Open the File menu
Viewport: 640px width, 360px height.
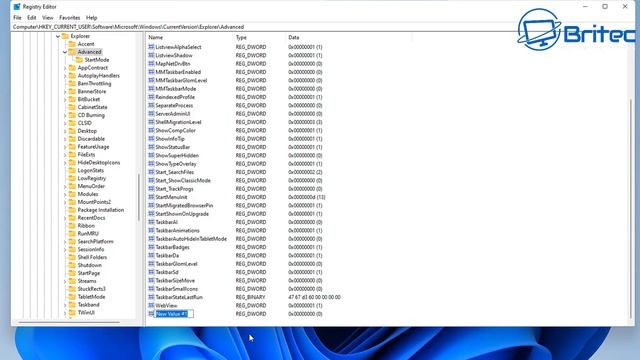tap(17, 18)
